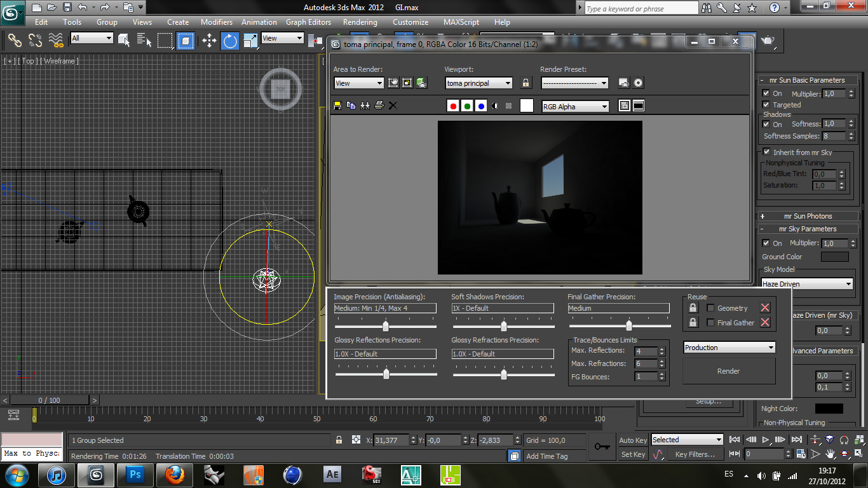Screen dimensions: 868x488
Task: Print the rendered image
Action: 380,105
